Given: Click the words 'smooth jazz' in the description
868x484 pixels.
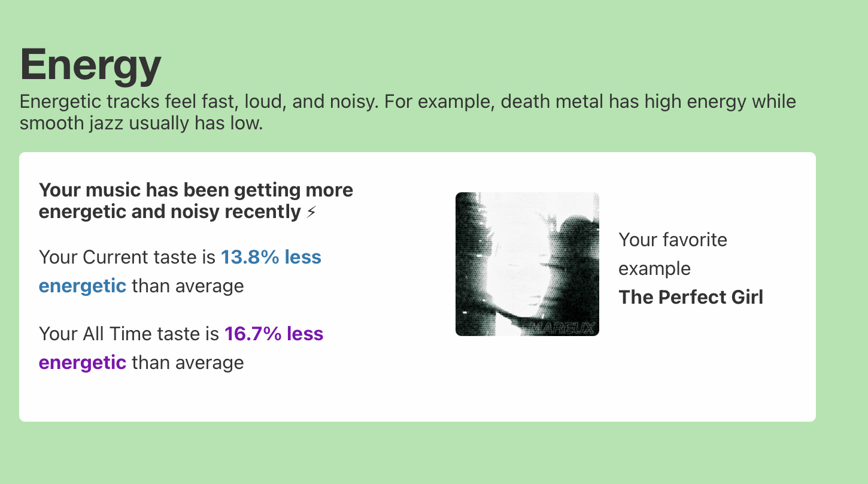Looking at the screenshot, I should point(71,123).
